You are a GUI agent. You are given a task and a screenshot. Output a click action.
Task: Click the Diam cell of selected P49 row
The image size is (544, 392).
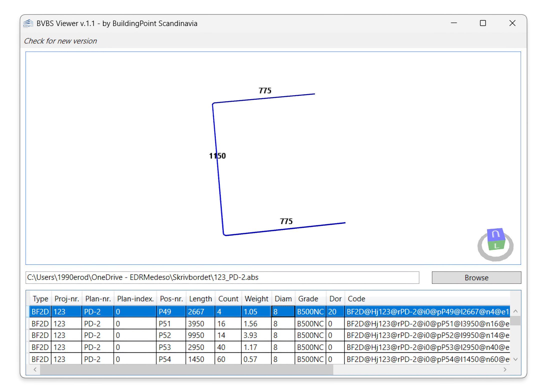[x=283, y=312]
